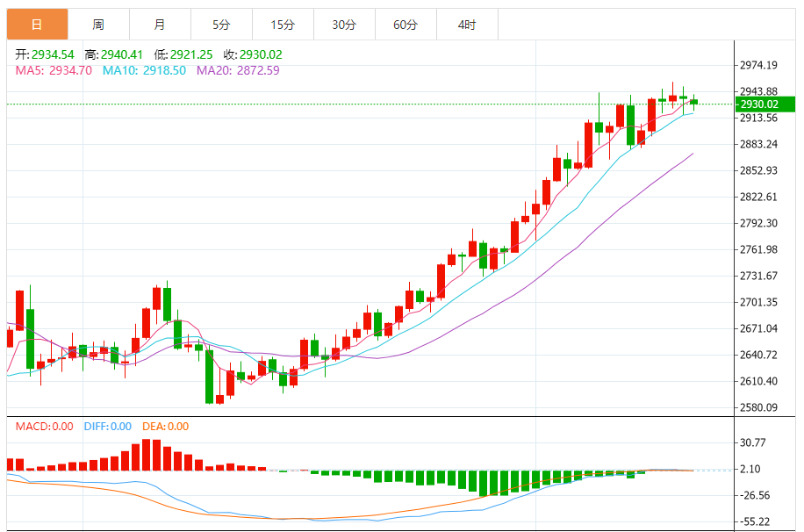Image resolution: width=804 pixels, height=532 pixels.
Task: Click the high price 2940.41 value
Action: (122, 54)
